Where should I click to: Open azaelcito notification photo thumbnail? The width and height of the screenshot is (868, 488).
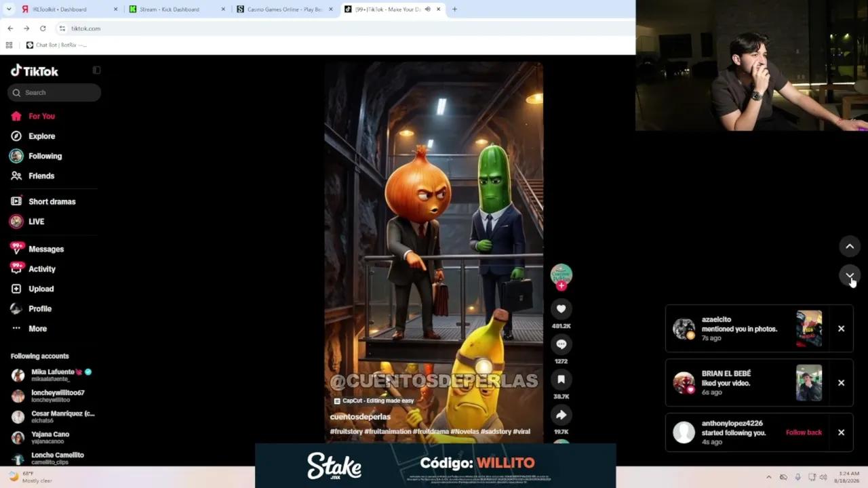pyautogui.click(x=809, y=329)
